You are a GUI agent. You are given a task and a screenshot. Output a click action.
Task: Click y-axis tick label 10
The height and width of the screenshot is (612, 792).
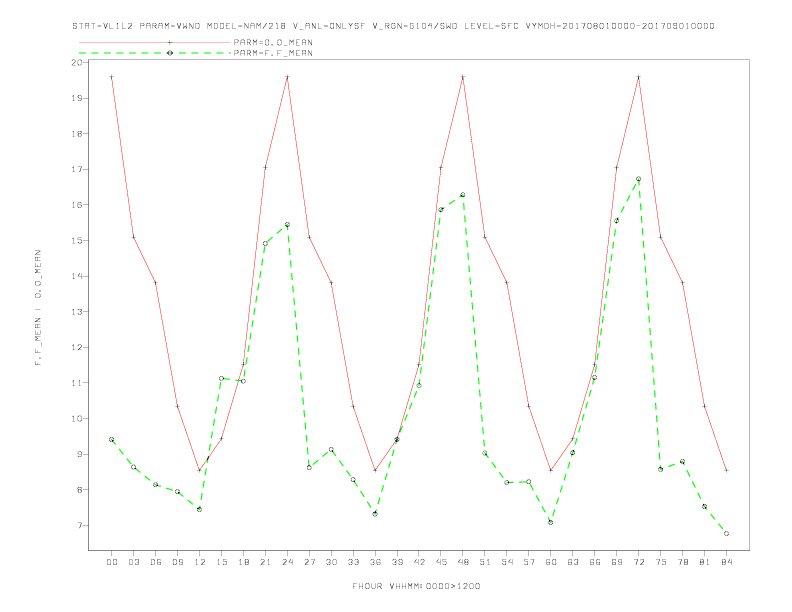click(x=77, y=419)
